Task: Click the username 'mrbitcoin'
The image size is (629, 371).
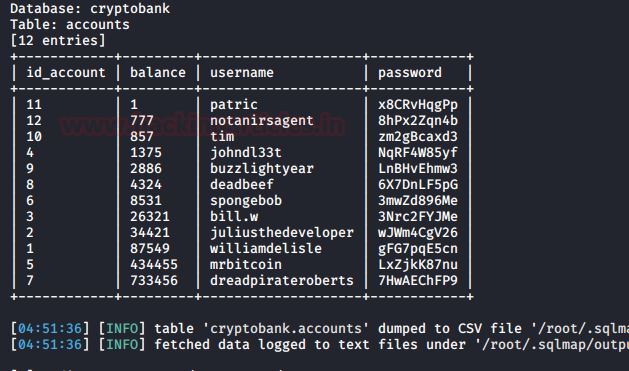Action: pos(246,264)
